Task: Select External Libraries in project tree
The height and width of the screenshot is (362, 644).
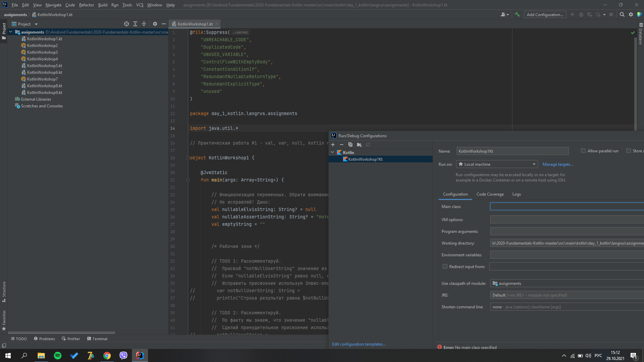Action: tap(36, 99)
